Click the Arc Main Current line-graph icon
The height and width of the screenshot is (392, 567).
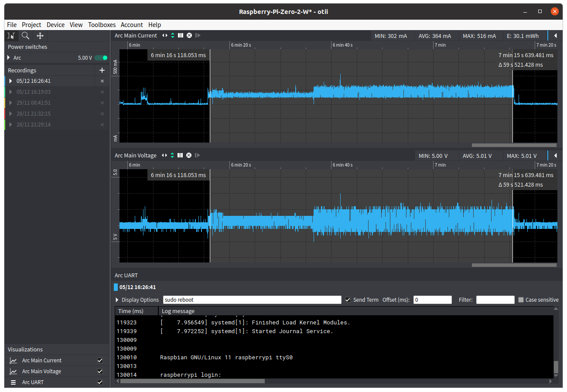point(14,361)
